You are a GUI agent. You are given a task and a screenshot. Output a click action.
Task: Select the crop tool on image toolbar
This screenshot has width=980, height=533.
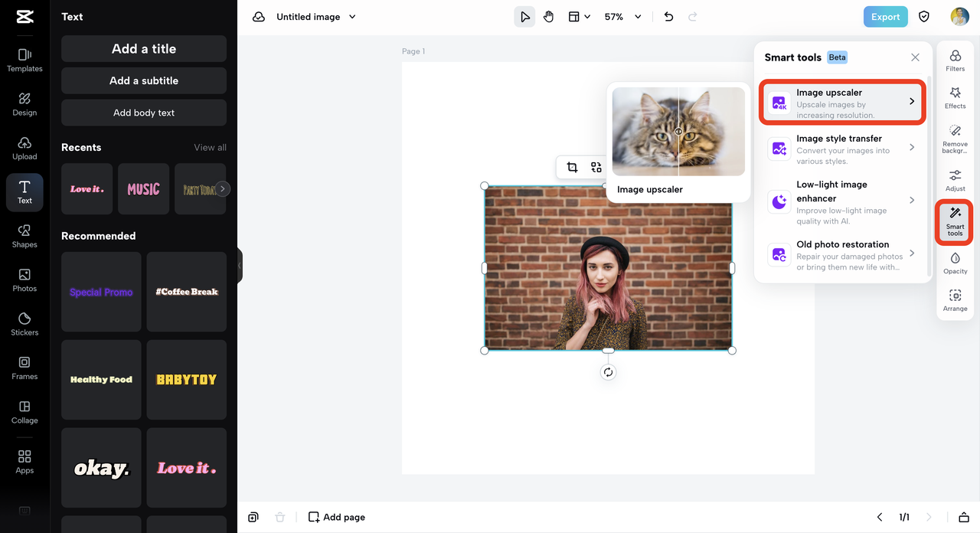pyautogui.click(x=572, y=168)
